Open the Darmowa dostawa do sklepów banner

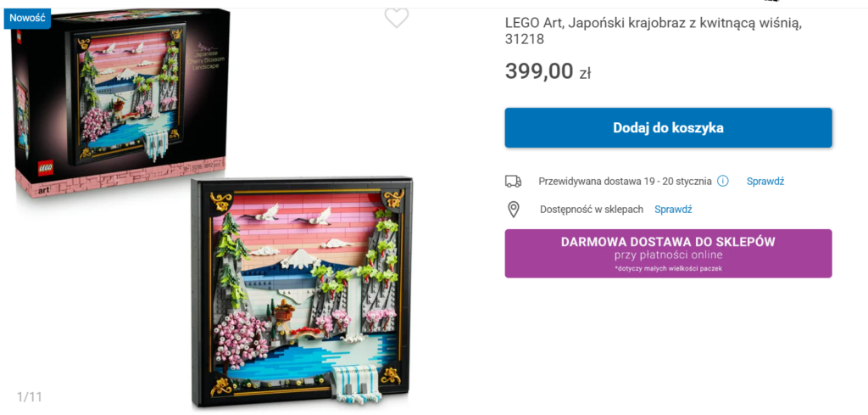tap(668, 253)
